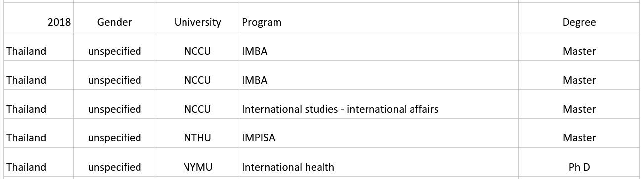Select the IMPISA program cell
The image size is (644, 179).
(379, 134)
